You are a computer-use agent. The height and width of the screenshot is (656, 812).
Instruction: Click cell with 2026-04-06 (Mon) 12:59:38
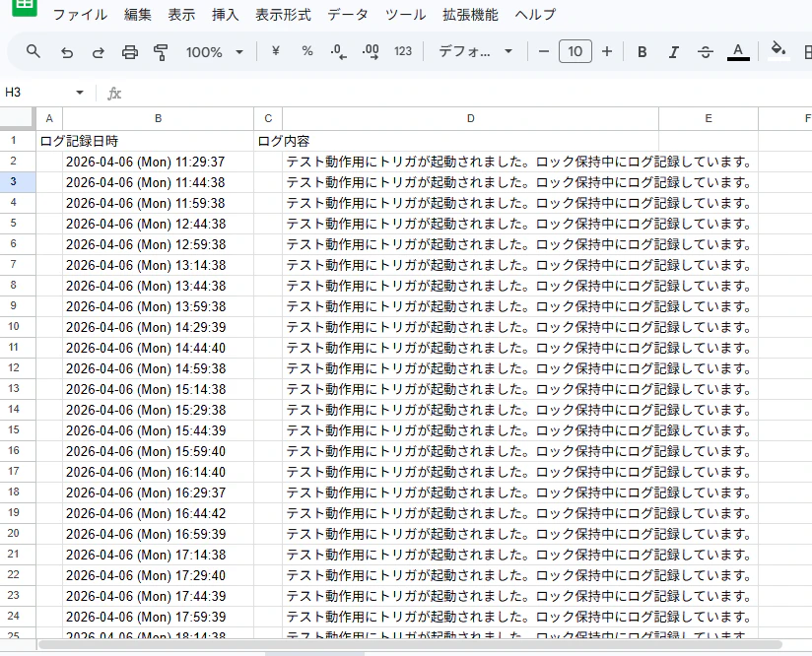point(158,244)
